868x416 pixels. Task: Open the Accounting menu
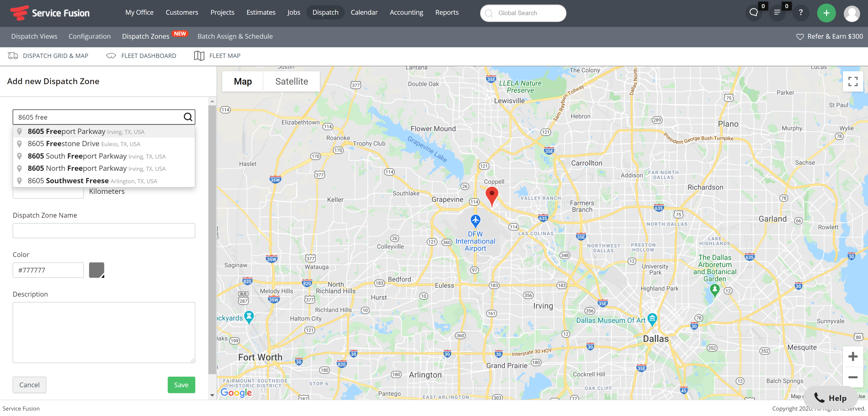pyautogui.click(x=406, y=12)
